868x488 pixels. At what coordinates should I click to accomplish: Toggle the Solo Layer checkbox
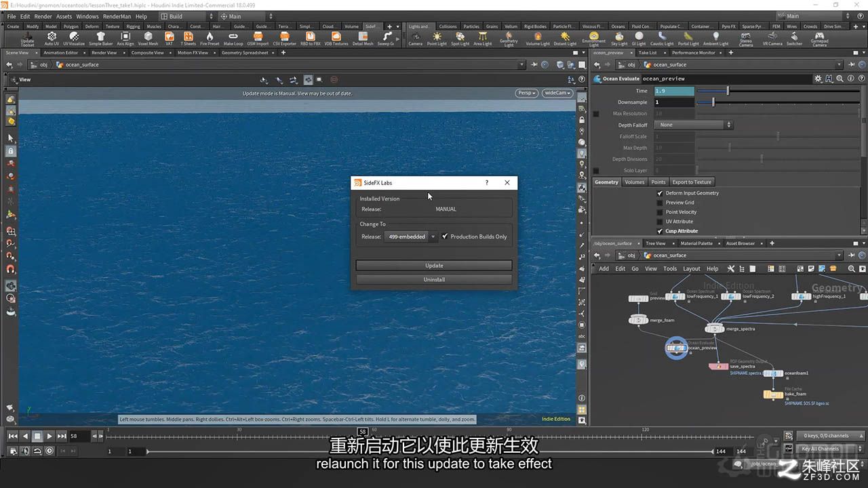pos(596,171)
